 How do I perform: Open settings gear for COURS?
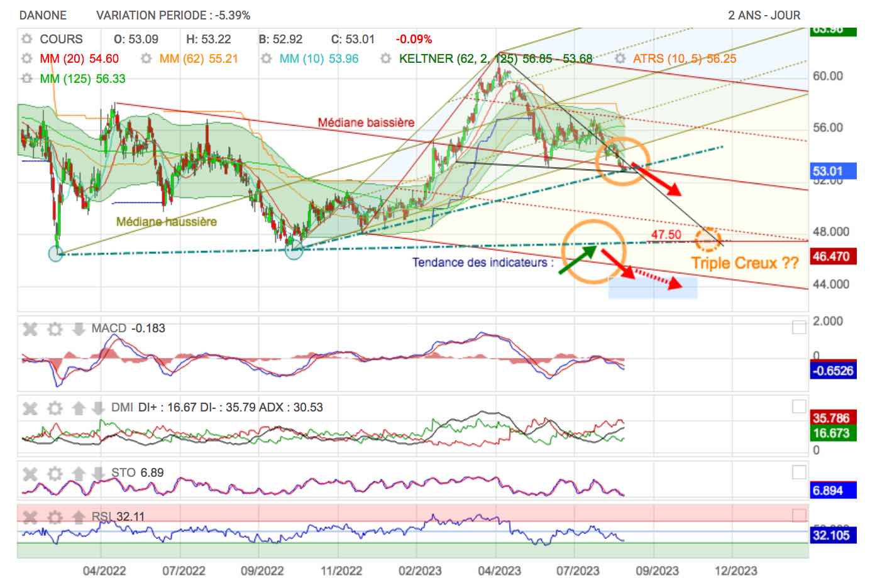tap(26, 39)
